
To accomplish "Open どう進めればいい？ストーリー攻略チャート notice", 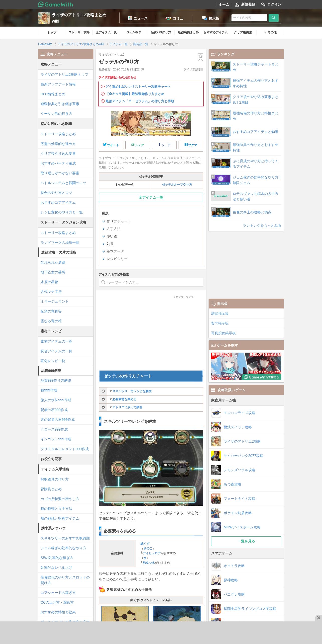I will (138, 87).
